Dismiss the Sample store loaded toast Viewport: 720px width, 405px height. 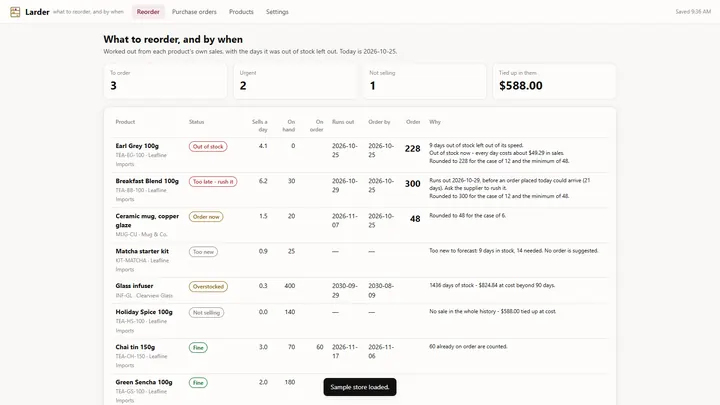tap(360, 387)
